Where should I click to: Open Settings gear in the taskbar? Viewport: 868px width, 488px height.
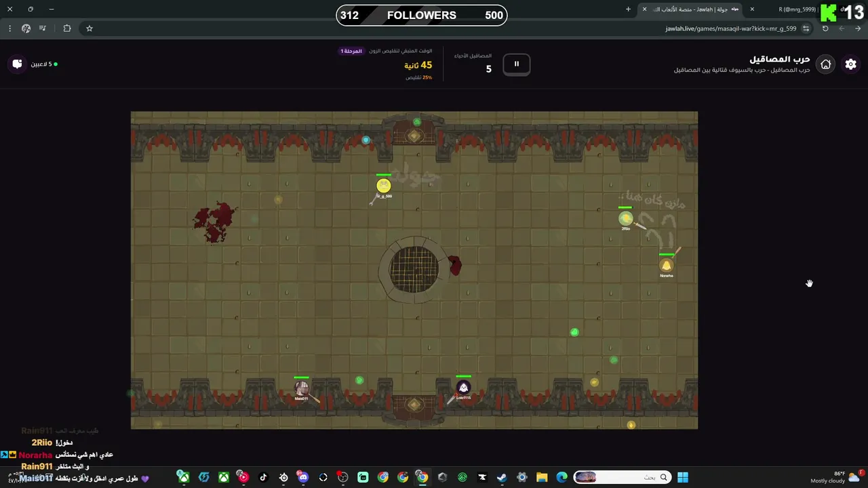[x=522, y=477]
